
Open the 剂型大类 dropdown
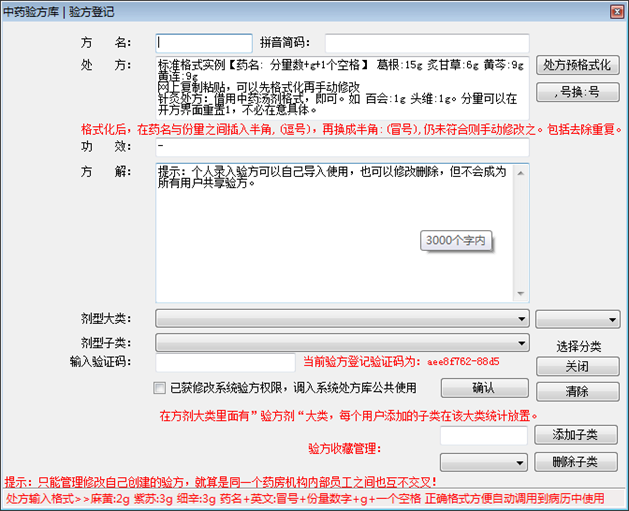342,319
